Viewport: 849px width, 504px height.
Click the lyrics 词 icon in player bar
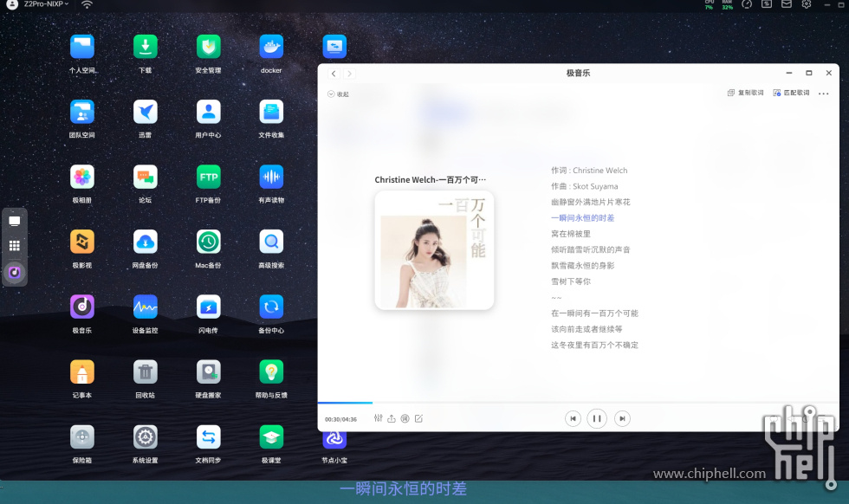pos(405,418)
